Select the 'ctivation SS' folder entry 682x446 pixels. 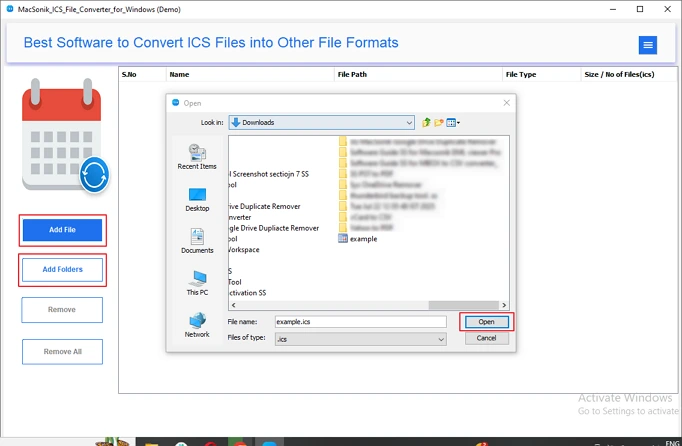tap(247, 293)
